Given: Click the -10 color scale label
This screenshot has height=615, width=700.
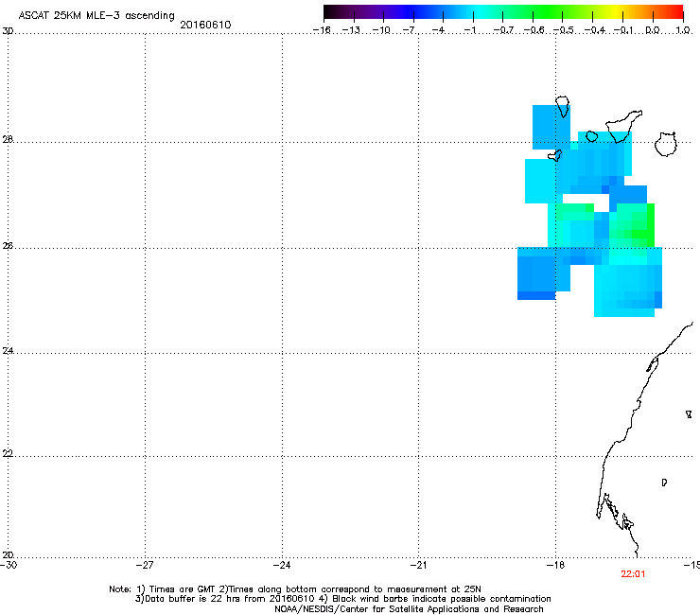Looking at the screenshot, I should pyautogui.click(x=381, y=30).
